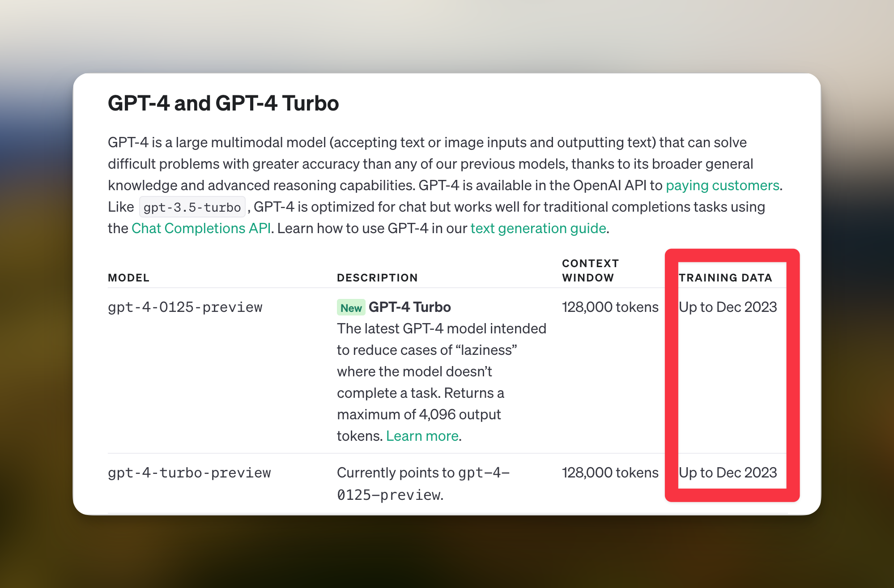Click the TRAINING DATA column header
Image resolution: width=894 pixels, height=588 pixels.
point(725,278)
